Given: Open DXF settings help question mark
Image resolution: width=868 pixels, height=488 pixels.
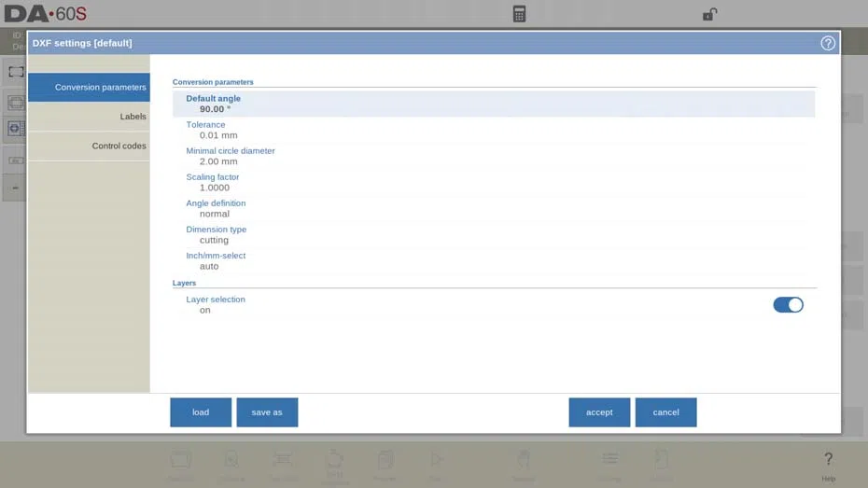Looking at the screenshot, I should [x=828, y=43].
